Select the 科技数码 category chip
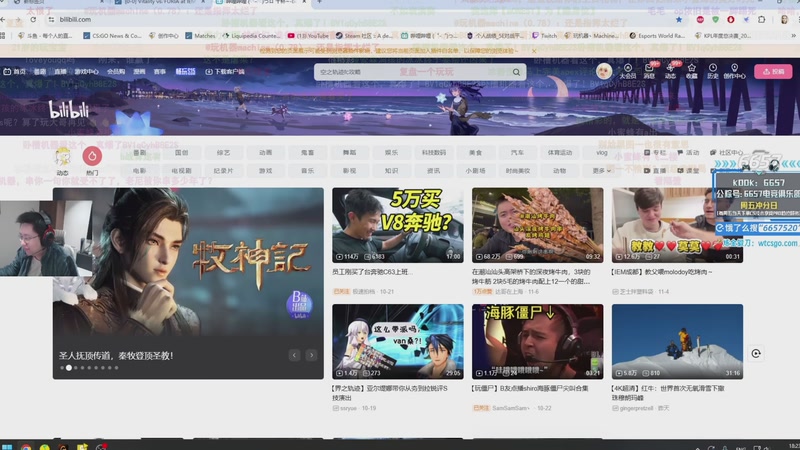This screenshot has width=800, height=450. tap(434, 153)
